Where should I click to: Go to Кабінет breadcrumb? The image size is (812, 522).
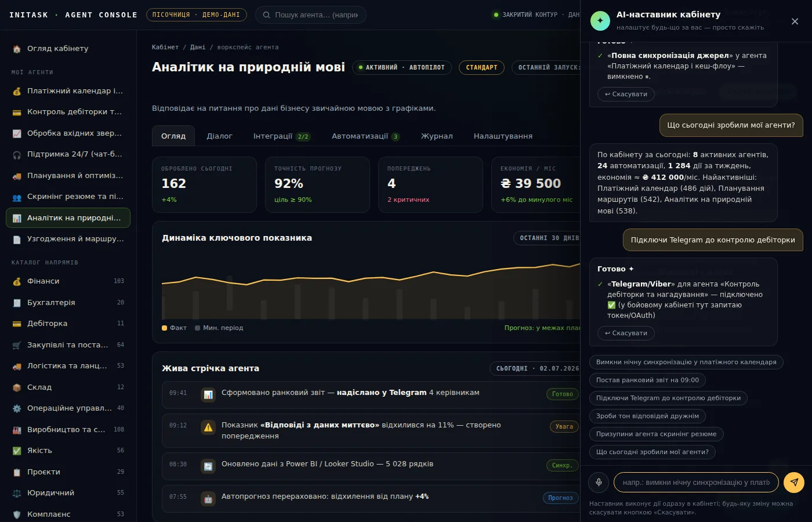165,48
